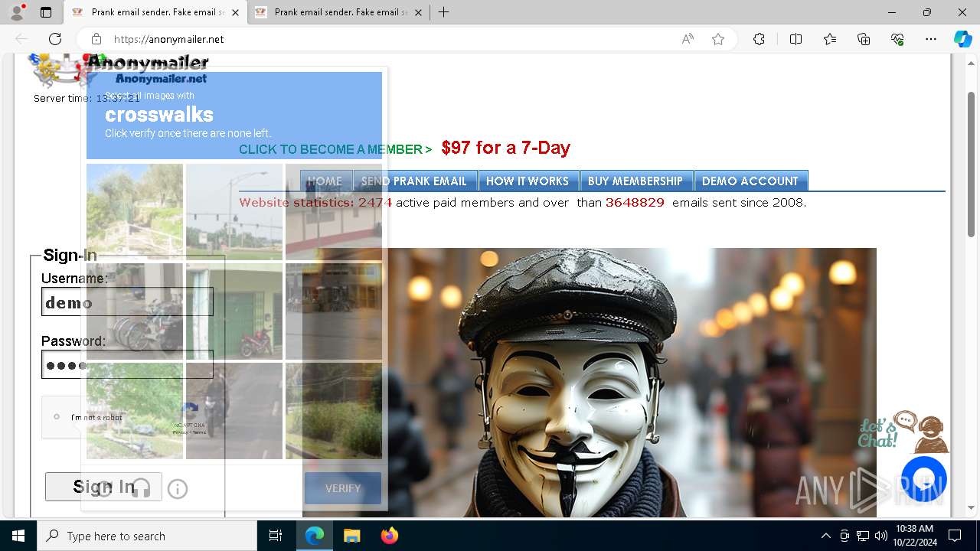Open the Windows notification center icon
Viewport: 980px width, 551px height.
(x=955, y=536)
